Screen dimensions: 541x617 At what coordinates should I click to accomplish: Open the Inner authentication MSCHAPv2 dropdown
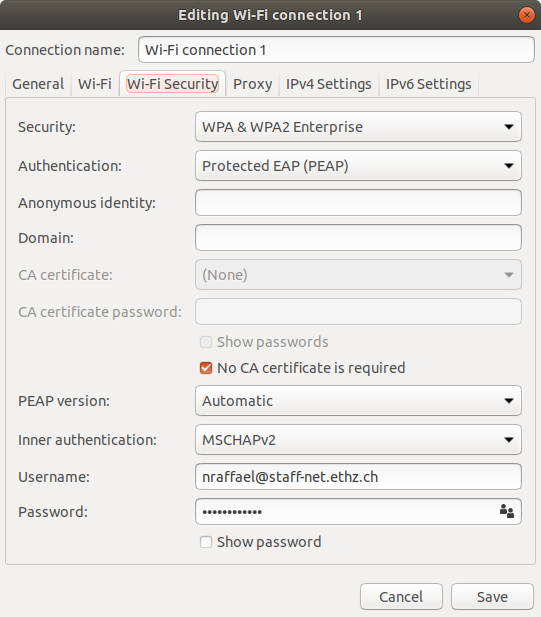(358, 440)
